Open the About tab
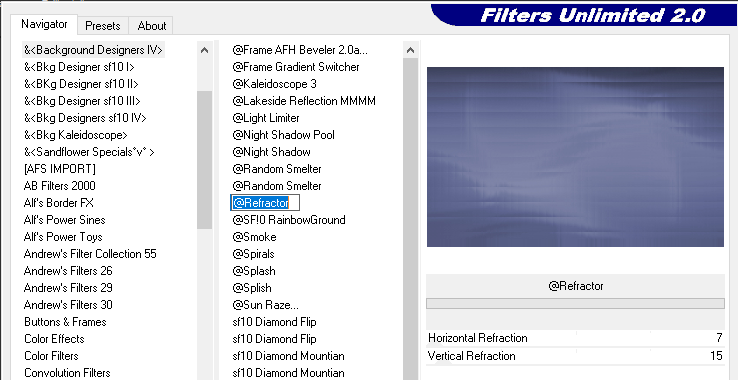Screen dimensions: 738x380 152,26
